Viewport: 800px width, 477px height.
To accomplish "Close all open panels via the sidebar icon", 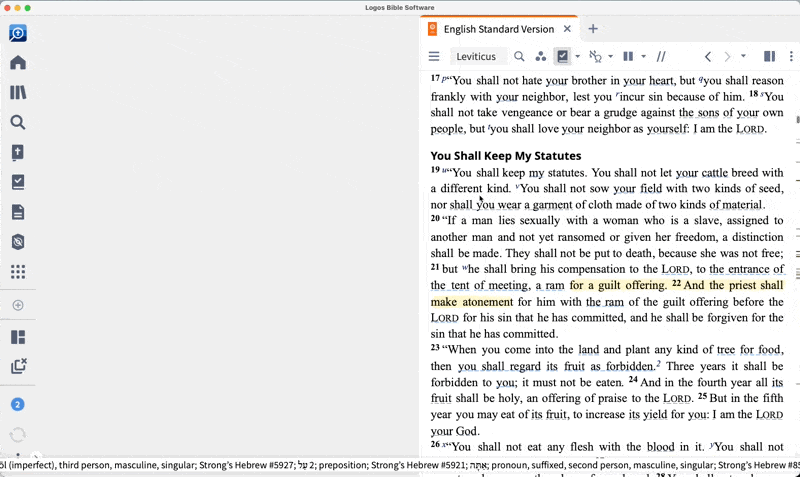I will click(x=19, y=366).
